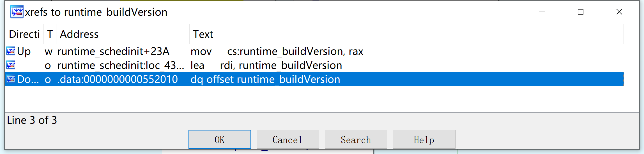The width and height of the screenshot is (644, 154).
Task: Close the xrefs dialog window
Action: pyautogui.click(x=619, y=12)
